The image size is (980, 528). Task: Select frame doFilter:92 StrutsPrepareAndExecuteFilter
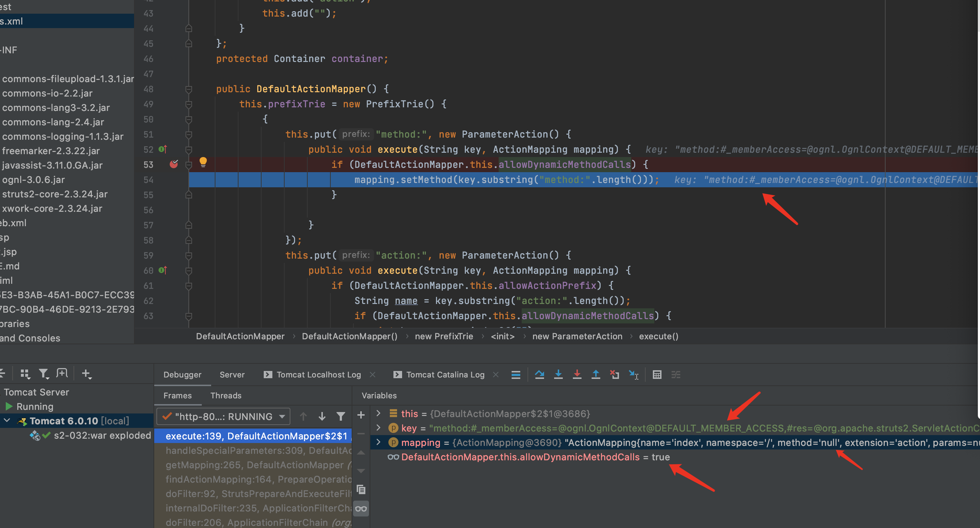(x=253, y=494)
